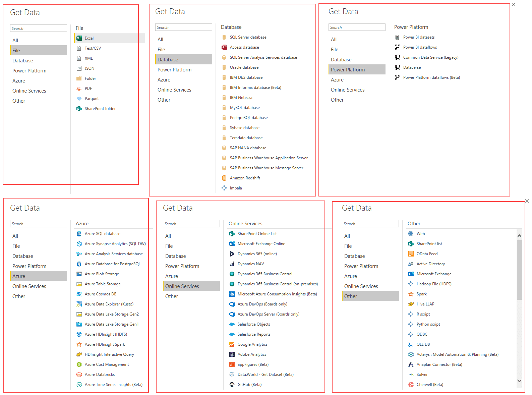Screen dimensions: 532x395
Task: Click the scrollbar thumb in the Other list
Action: 519,270
